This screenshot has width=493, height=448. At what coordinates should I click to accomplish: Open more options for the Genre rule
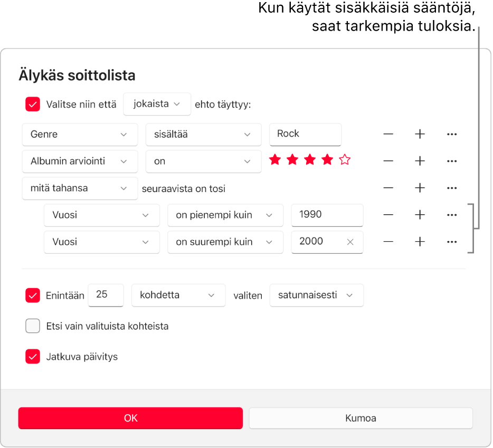tap(452, 135)
